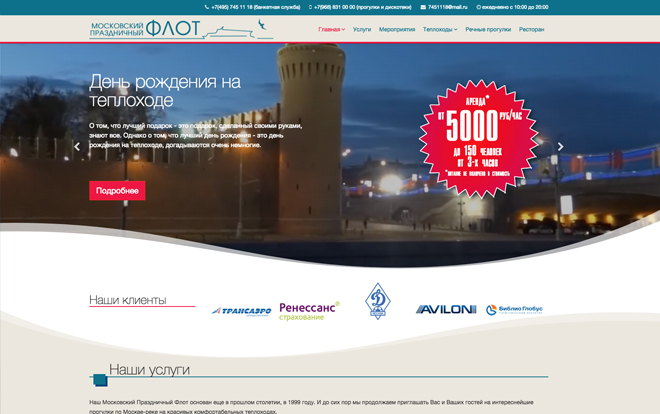Click the phone icon in top bar
The image size is (660, 414).
(207, 7)
